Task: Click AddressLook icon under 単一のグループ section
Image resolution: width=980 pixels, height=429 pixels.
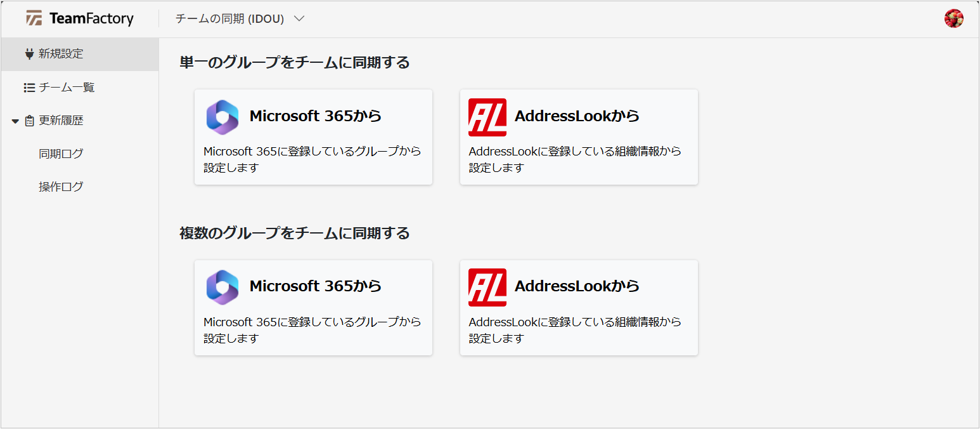Action: coord(487,117)
